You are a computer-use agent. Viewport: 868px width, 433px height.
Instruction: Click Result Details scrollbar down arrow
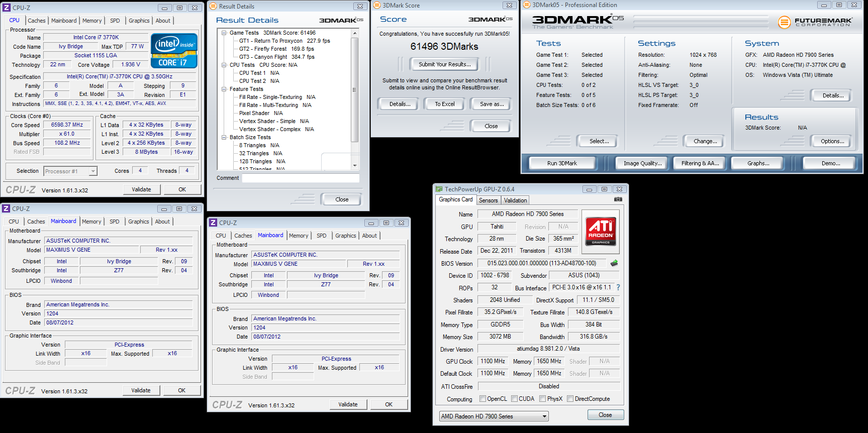(355, 165)
